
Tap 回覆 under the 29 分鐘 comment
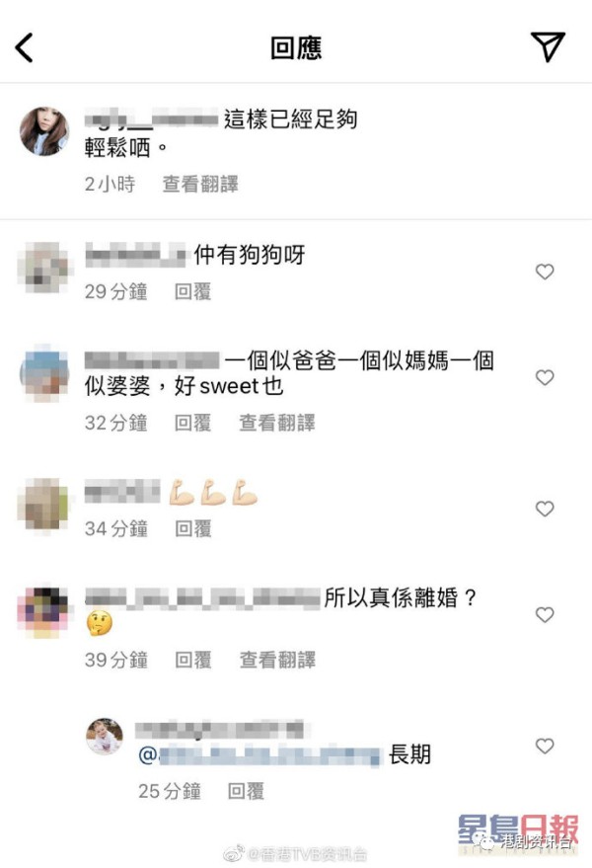pyautogui.click(x=193, y=291)
